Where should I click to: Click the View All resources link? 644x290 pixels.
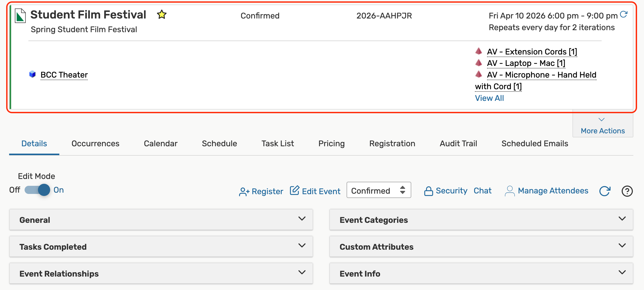489,98
